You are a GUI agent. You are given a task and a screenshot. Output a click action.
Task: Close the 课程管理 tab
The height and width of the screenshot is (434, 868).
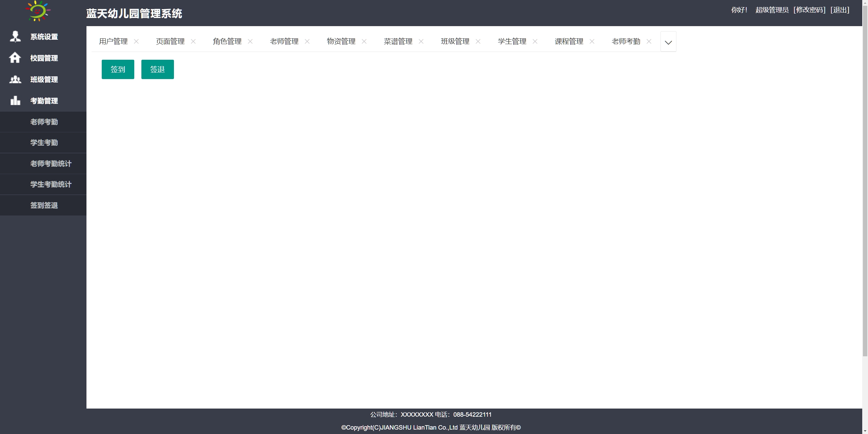(x=592, y=41)
